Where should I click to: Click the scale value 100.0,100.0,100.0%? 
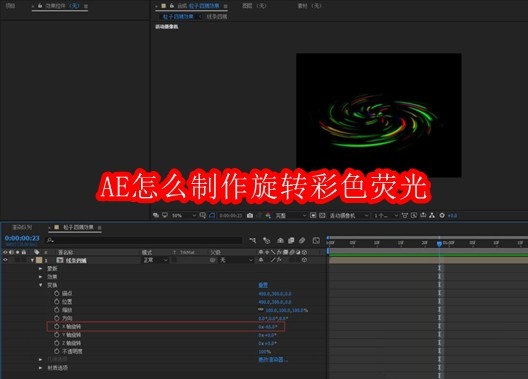tap(287, 310)
